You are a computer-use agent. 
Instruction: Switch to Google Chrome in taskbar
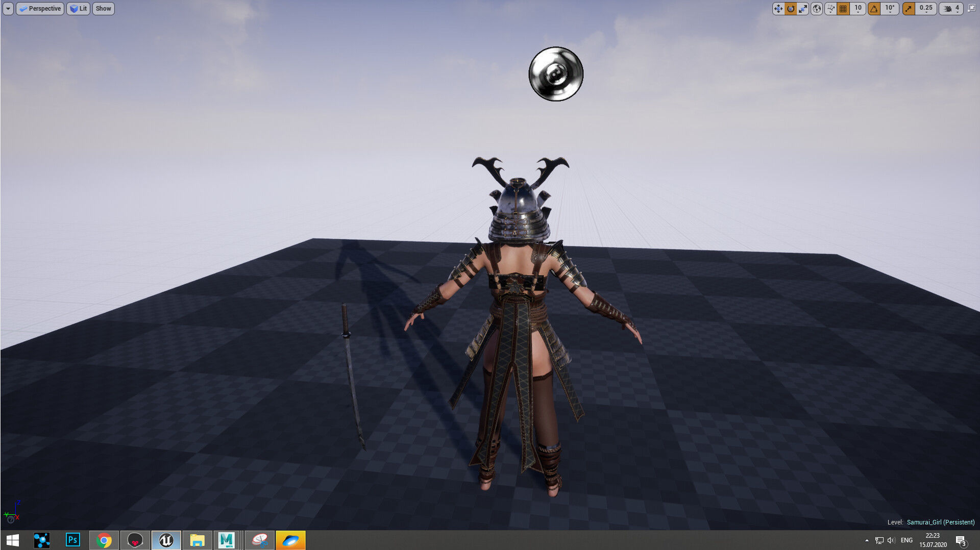tap(104, 540)
